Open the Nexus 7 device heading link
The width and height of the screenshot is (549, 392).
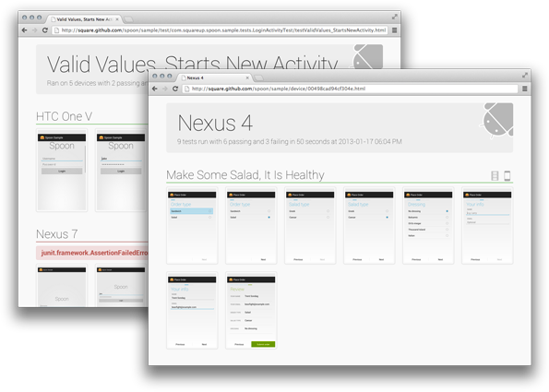(x=56, y=233)
